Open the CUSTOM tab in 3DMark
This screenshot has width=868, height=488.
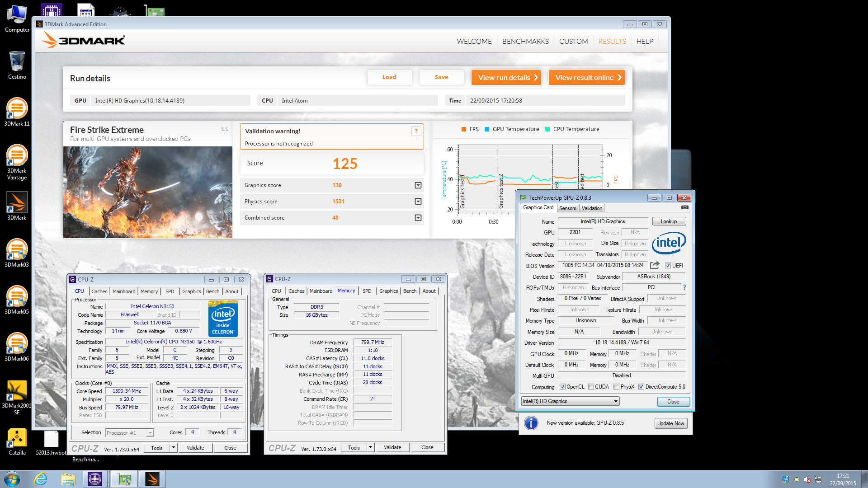(573, 41)
